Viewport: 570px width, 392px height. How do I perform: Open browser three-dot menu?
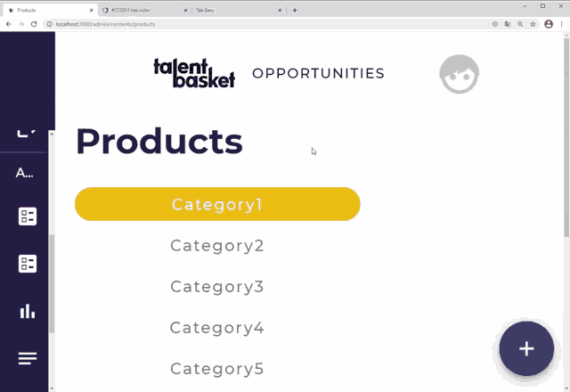click(561, 24)
